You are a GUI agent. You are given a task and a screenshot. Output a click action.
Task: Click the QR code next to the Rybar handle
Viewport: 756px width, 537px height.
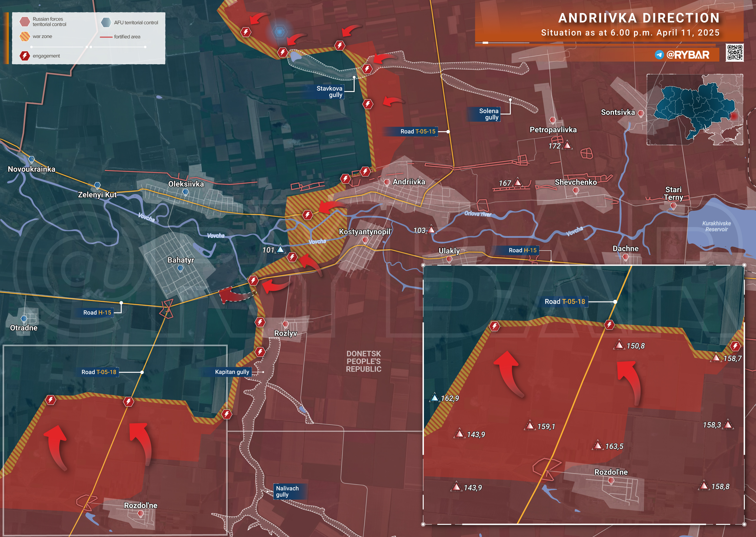pos(735,52)
